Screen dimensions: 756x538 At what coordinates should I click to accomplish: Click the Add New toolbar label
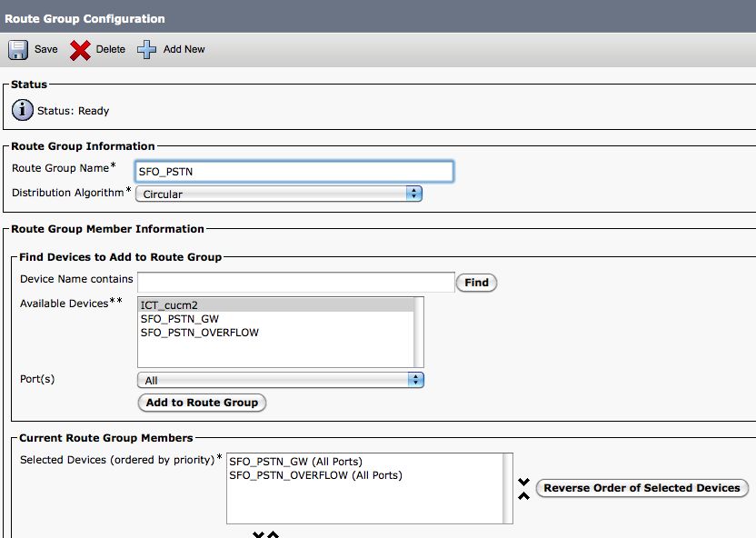pyautogui.click(x=184, y=50)
